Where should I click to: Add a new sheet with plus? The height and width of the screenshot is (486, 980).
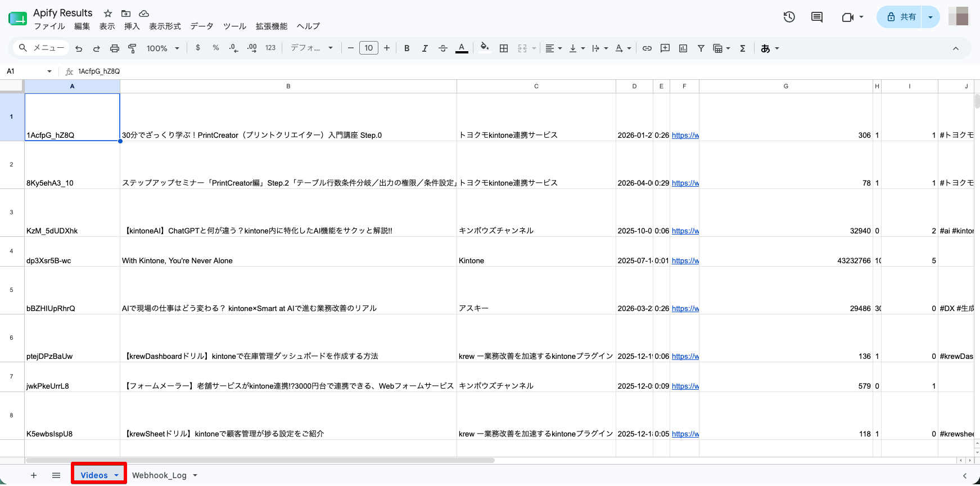click(x=34, y=475)
